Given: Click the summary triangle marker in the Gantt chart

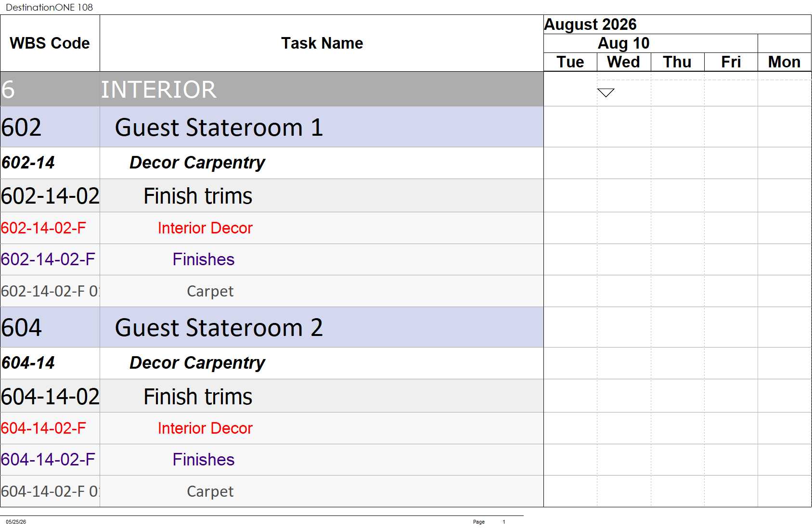Looking at the screenshot, I should click(606, 93).
